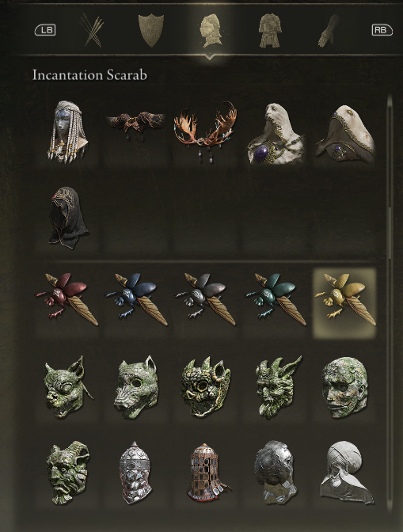The height and width of the screenshot is (532, 403).
Task: Select the mossy wolf-head stone mask
Action: pyautogui.click(x=135, y=387)
